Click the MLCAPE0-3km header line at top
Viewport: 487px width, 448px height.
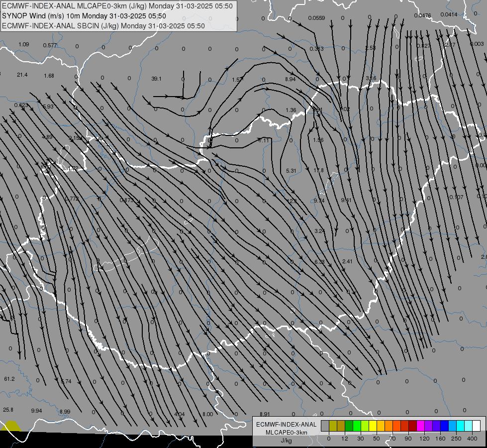[117, 6]
